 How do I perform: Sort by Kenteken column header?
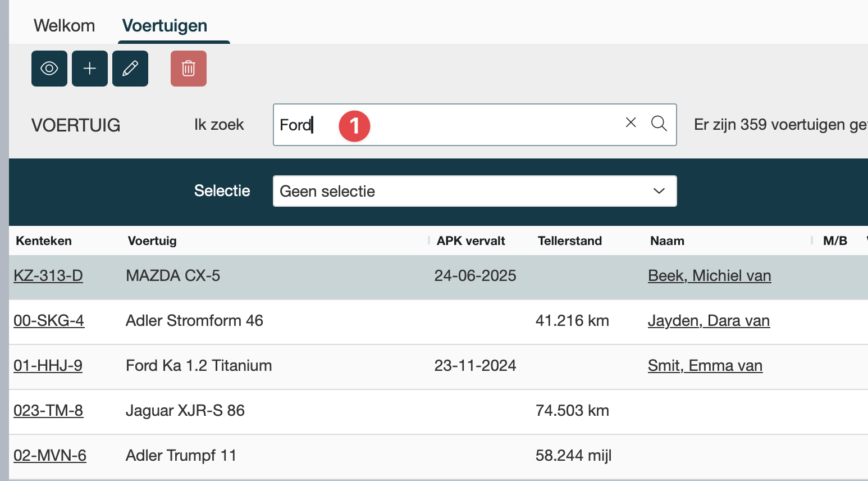click(44, 241)
